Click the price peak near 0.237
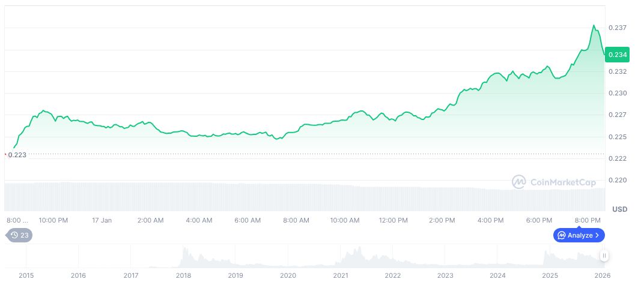Image resolution: width=644 pixels, height=282 pixels. tap(594, 26)
